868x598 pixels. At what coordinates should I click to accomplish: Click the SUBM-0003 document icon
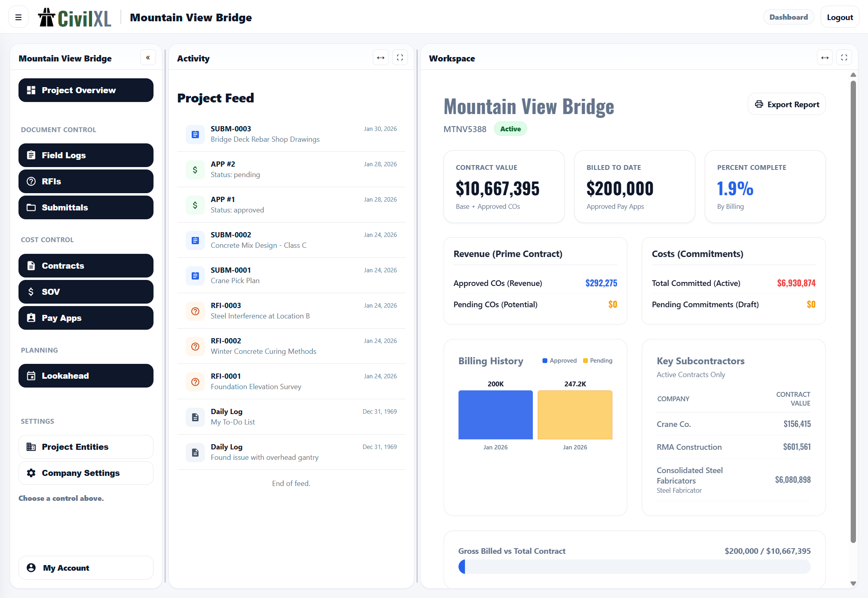pos(195,134)
